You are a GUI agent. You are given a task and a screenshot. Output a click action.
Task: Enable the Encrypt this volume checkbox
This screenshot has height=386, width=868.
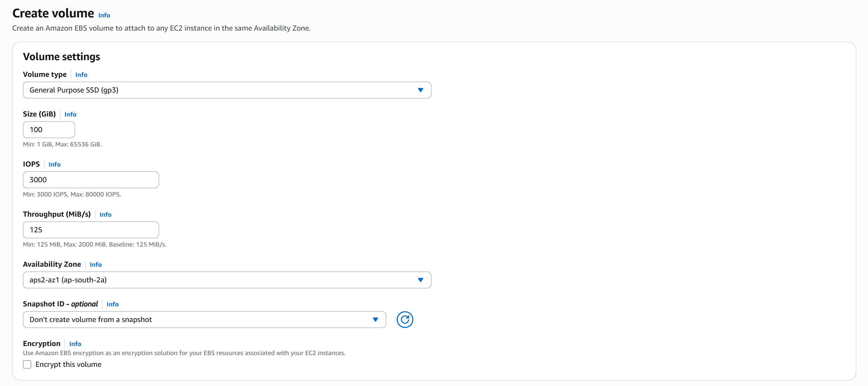coord(27,364)
